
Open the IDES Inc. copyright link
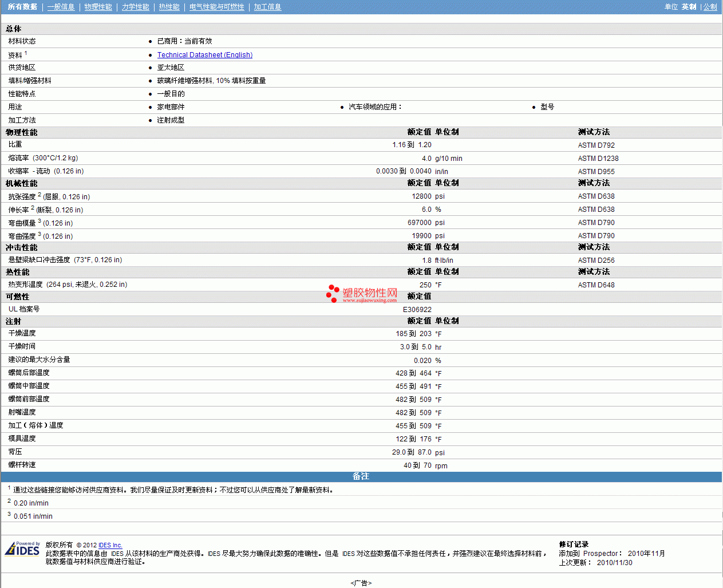coord(110,545)
